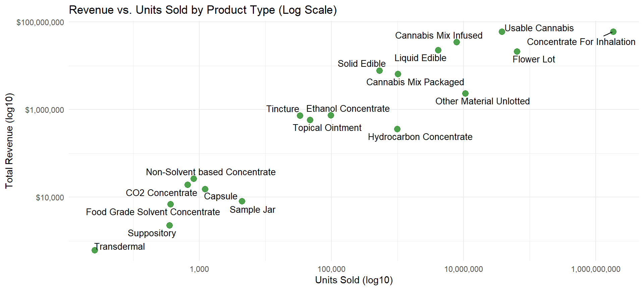Click the Other Material Unlotted data point
The width and height of the screenshot is (644, 290).
point(465,93)
